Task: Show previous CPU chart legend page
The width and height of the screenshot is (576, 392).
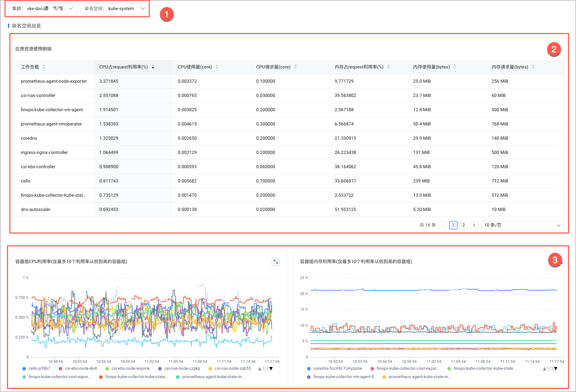Action: 260,369
